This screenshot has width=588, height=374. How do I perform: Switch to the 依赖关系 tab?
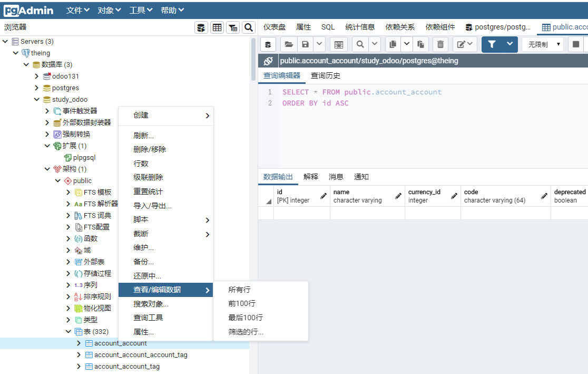pos(400,27)
